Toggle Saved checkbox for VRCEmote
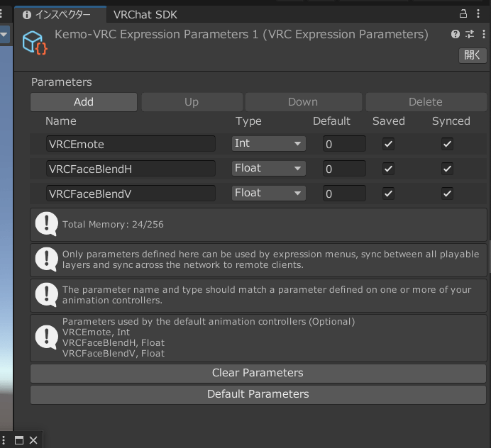491x448 pixels. click(388, 144)
